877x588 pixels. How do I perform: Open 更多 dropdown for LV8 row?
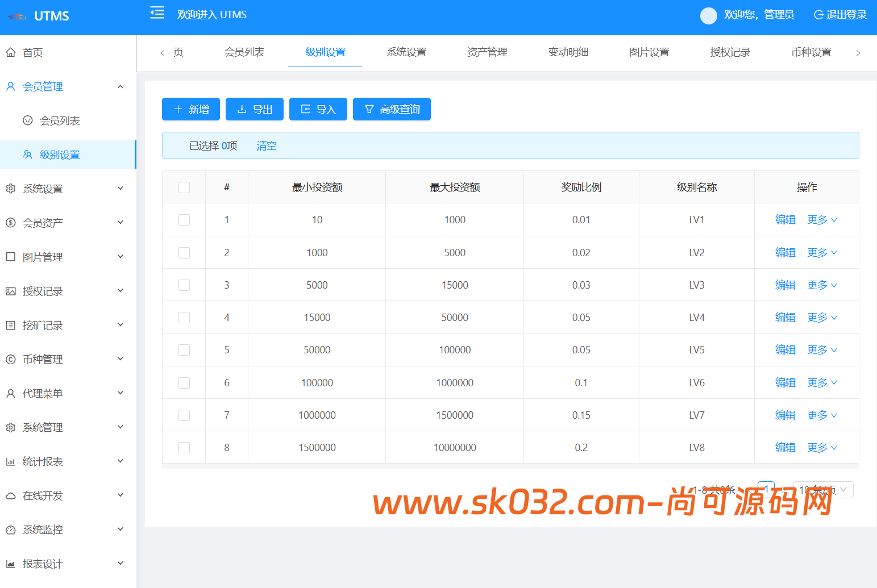click(822, 448)
